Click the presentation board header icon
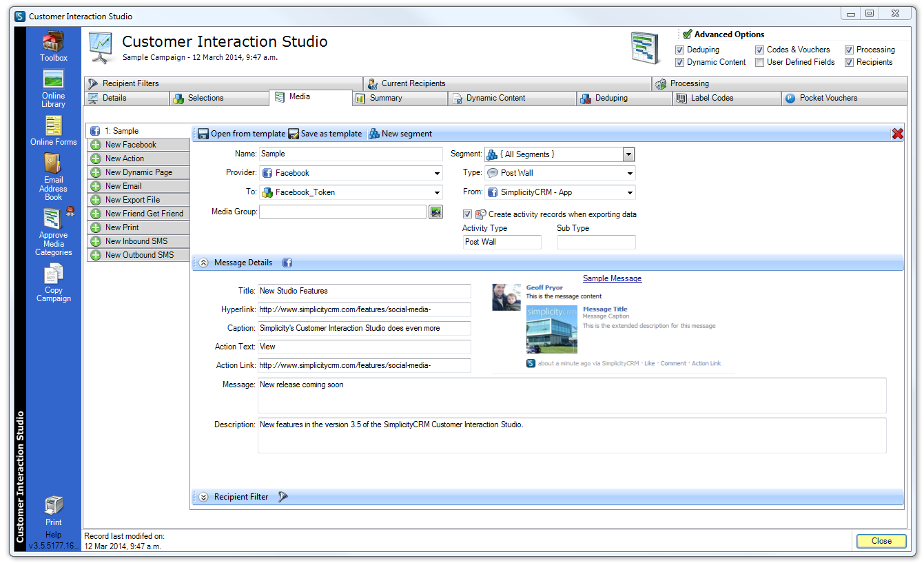Screen dimensions: 924x563 [x=101, y=48]
